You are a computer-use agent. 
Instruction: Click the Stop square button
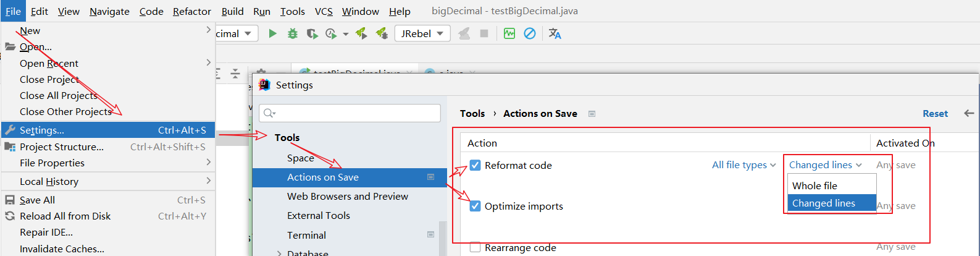pyautogui.click(x=484, y=33)
